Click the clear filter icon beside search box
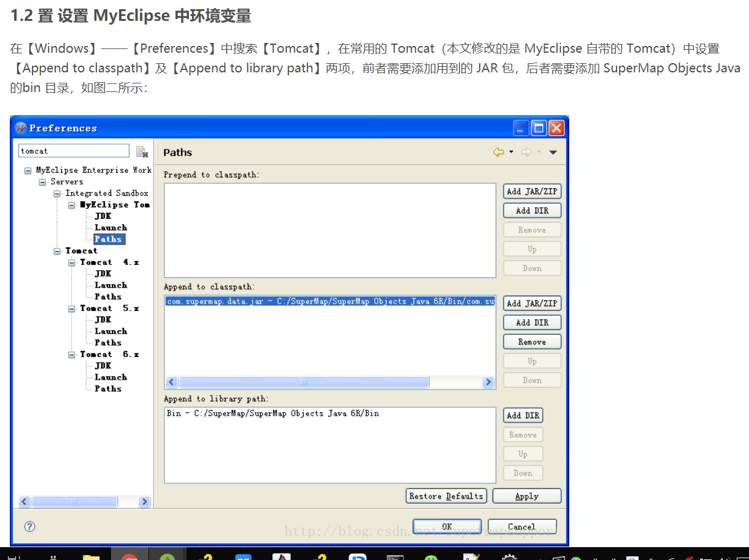 142,152
